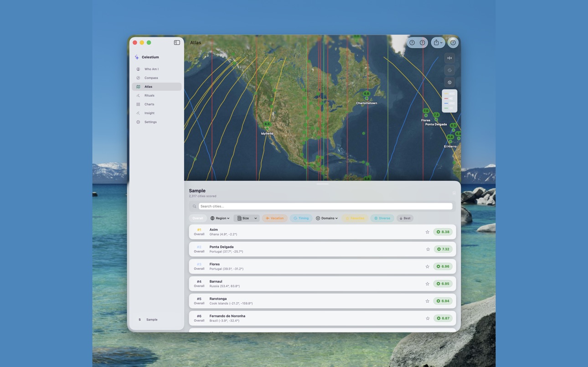Viewport: 588px width, 367px height.
Task: Favorite Axim with its star
Action: [428, 232]
